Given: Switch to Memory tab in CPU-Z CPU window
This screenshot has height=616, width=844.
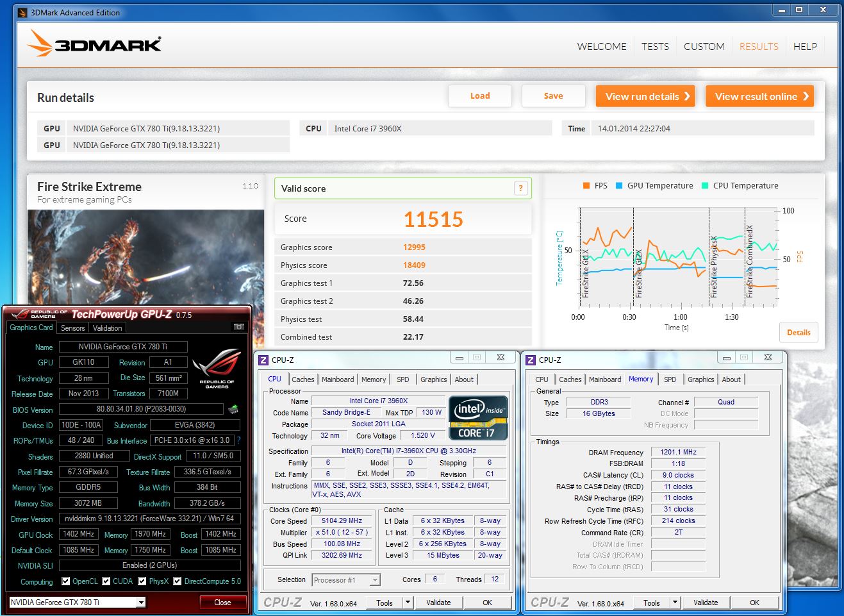Looking at the screenshot, I should 374,379.
